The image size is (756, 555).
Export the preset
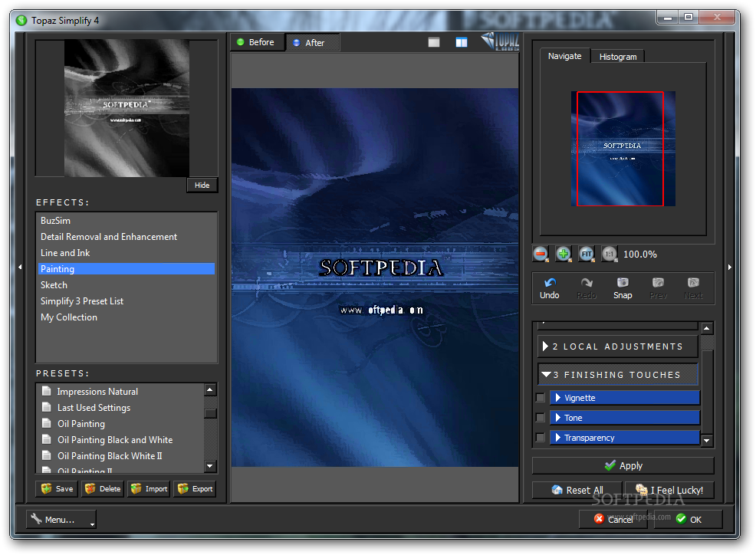(x=195, y=488)
